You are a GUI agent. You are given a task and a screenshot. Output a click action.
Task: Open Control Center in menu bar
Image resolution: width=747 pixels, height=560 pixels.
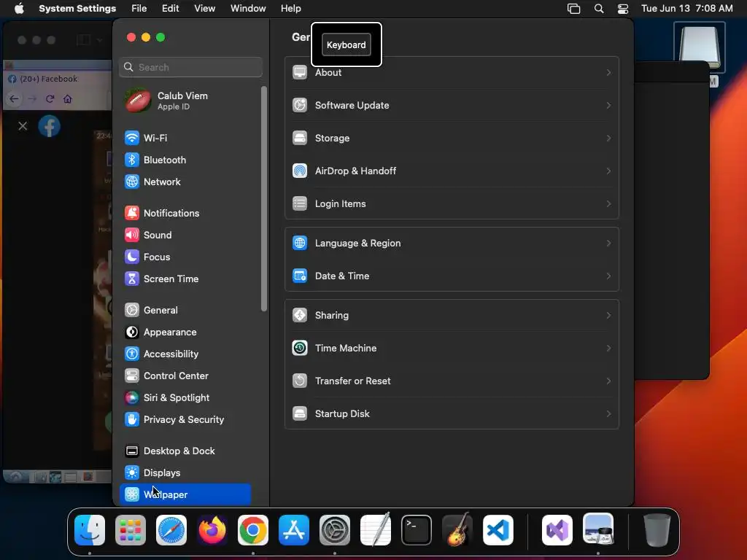coord(623,9)
